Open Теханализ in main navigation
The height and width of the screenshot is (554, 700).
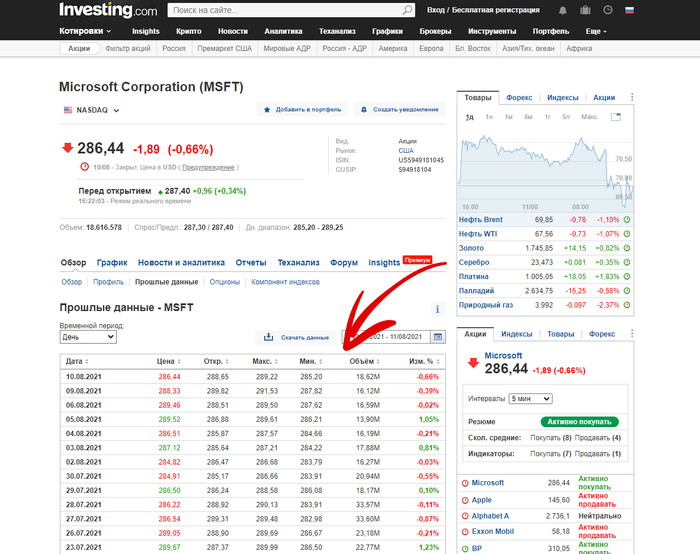[337, 31]
